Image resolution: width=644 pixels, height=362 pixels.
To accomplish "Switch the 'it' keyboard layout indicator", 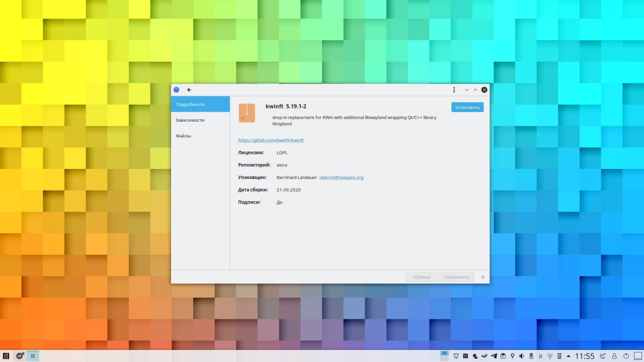I will coord(540,356).
